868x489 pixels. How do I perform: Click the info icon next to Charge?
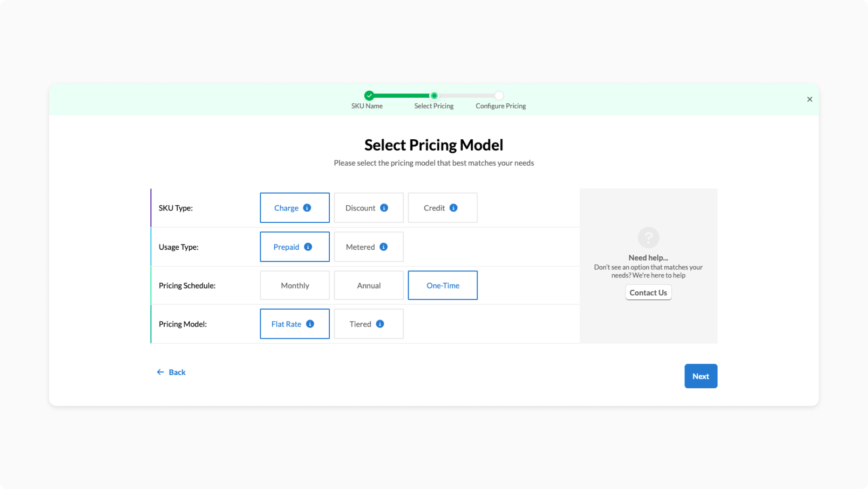point(307,208)
